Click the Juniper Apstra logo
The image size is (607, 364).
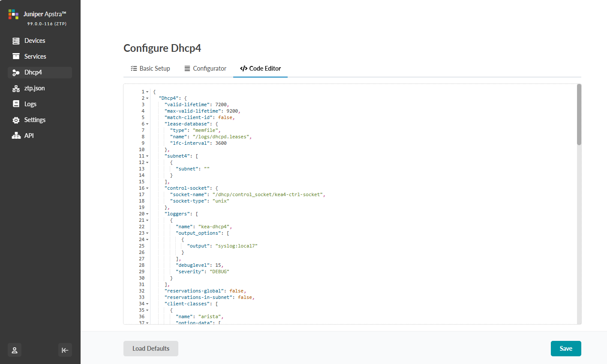[13, 14]
